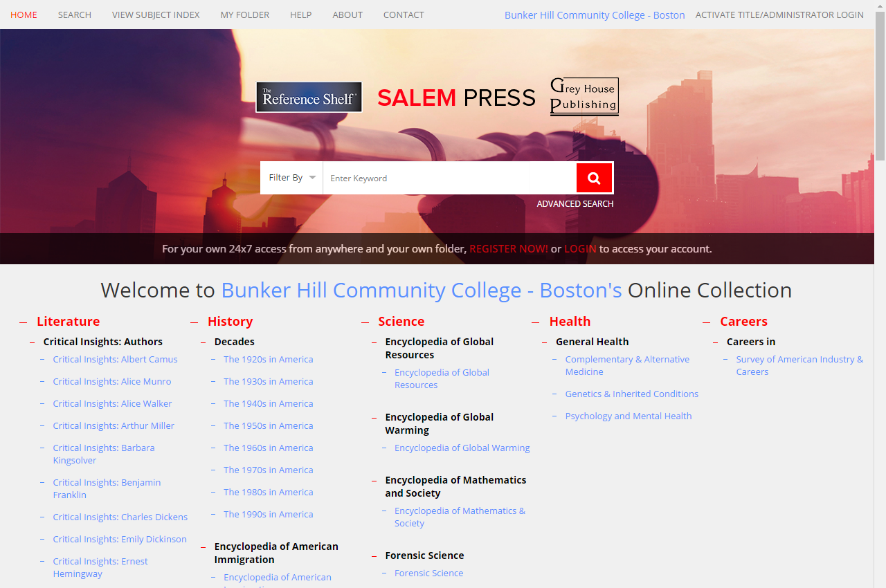This screenshot has height=588, width=886.
Task: Click Bunker Hill Community College link in header
Action: click(595, 15)
